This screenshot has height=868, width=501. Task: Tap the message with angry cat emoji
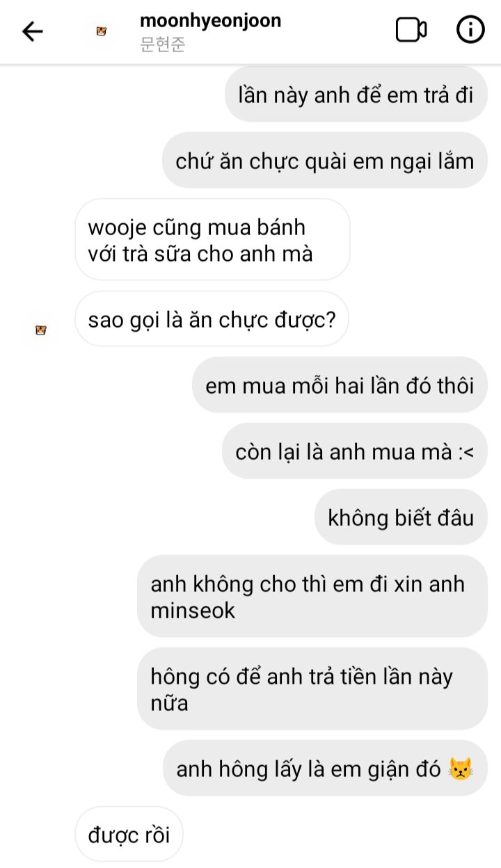tap(325, 769)
